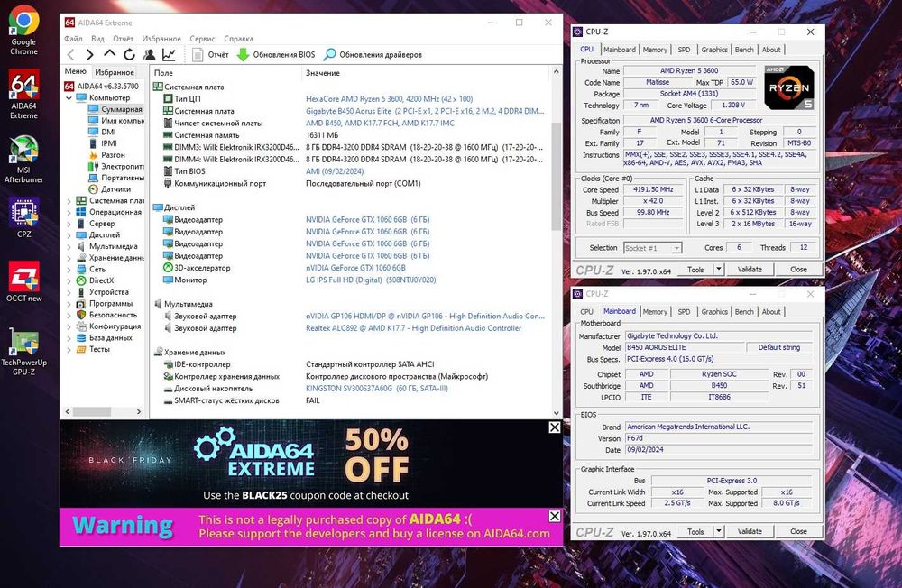Expand Хранение данных tree node arrow
Viewport: 902px width, 588px height.
pos(69,258)
